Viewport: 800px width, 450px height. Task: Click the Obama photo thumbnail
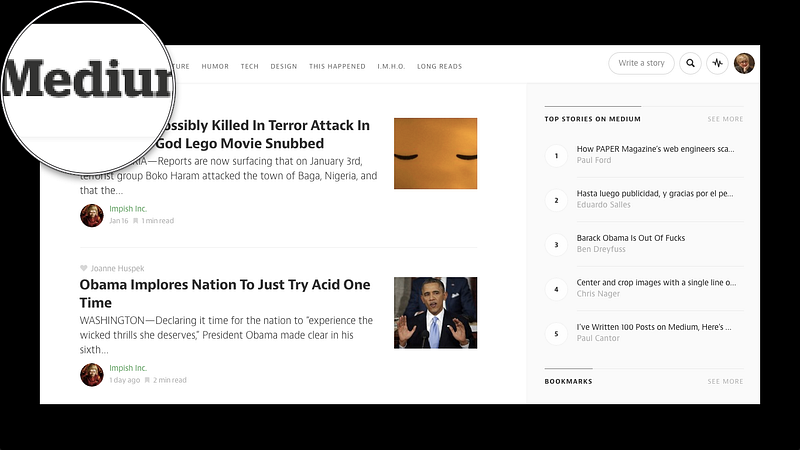click(435, 313)
